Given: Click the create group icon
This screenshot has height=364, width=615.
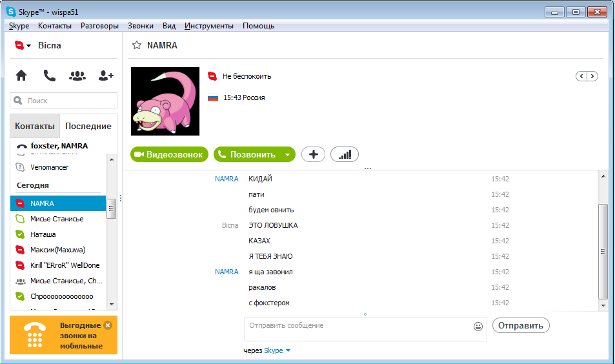Looking at the screenshot, I should point(77,76).
